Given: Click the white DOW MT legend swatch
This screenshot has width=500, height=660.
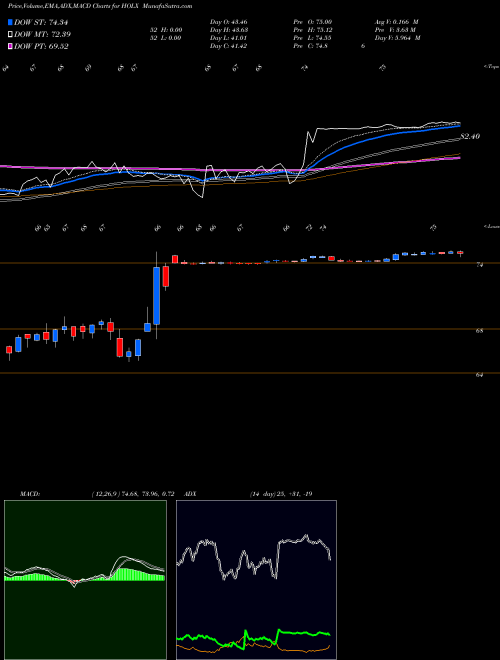Looking at the screenshot, I should 11,34.
